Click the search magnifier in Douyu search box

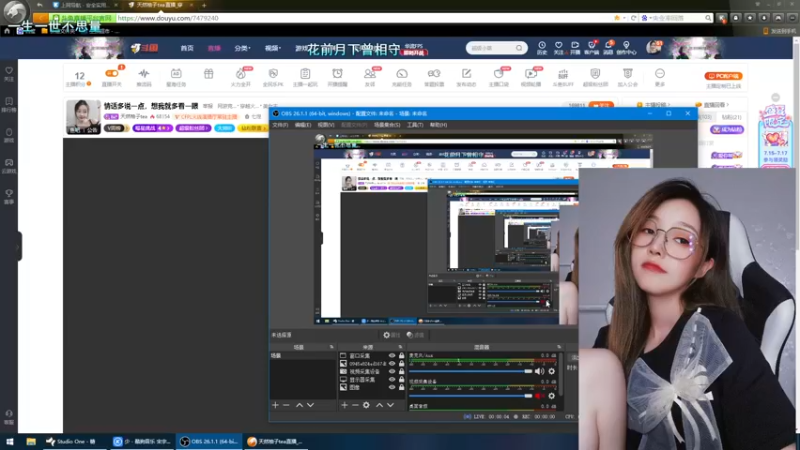(x=519, y=48)
